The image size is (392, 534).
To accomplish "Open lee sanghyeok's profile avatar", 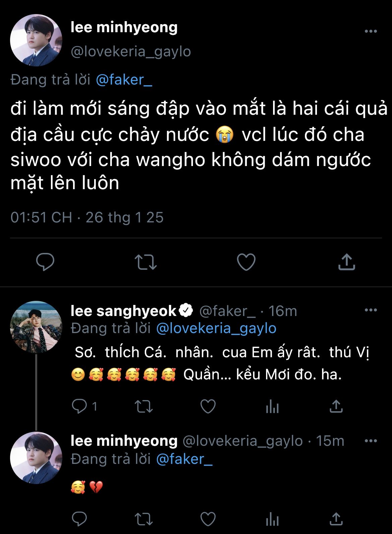I will (x=36, y=327).
